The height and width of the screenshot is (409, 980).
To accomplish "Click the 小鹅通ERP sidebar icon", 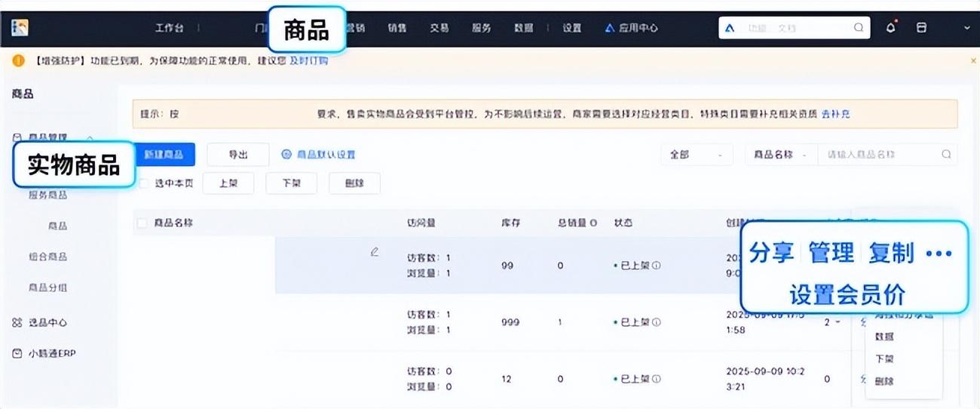I will [17, 353].
